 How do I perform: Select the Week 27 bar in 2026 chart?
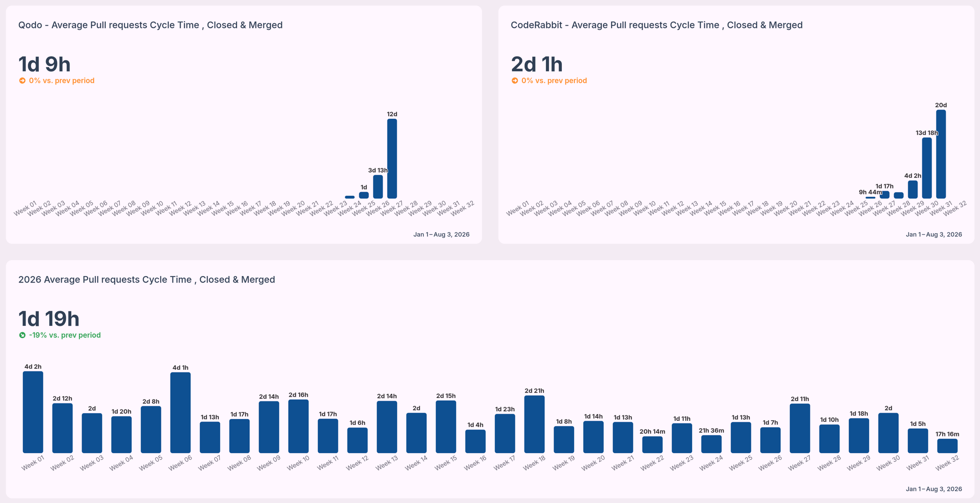tap(800, 429)
